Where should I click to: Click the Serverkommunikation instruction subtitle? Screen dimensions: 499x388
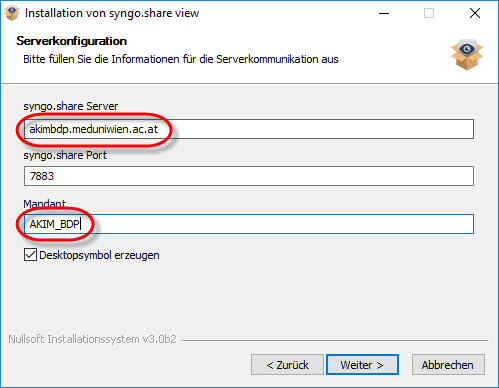click(181, 59)
